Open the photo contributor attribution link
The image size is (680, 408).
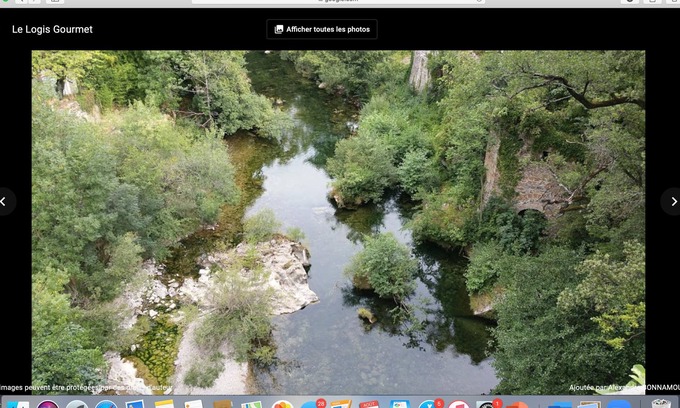[620, 387]
